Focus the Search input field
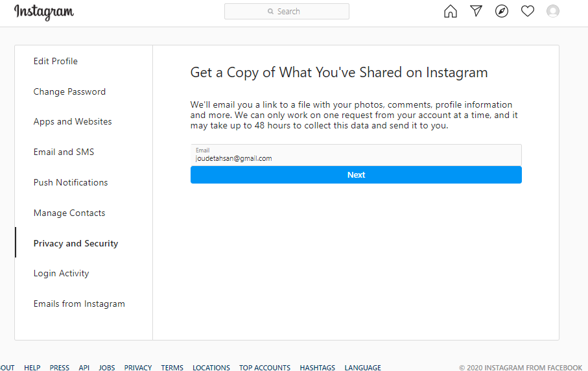 click(287, 11)
